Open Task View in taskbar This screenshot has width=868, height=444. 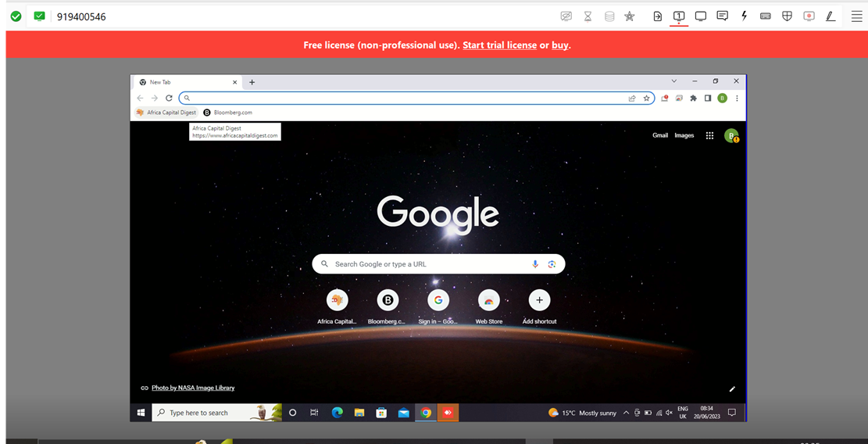(314, 413)
